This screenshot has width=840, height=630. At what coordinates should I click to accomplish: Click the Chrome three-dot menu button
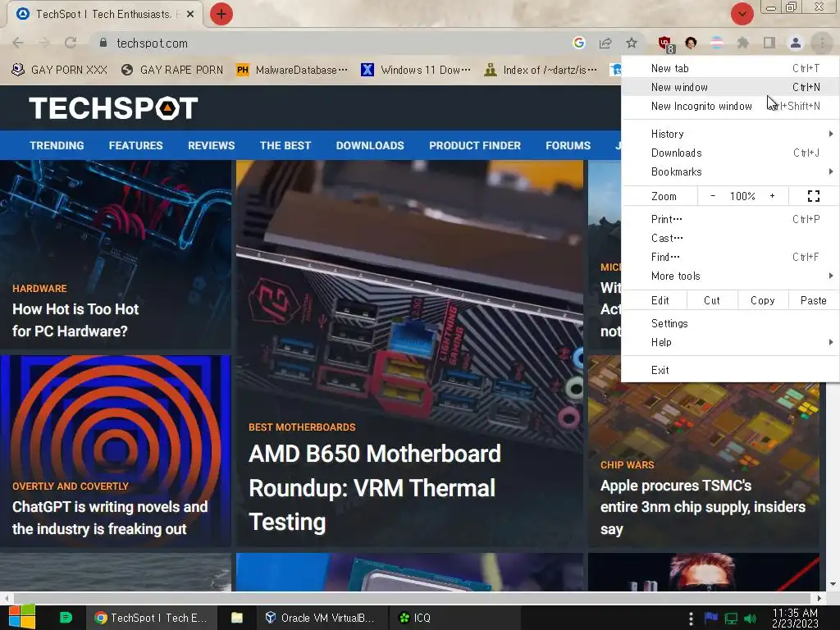click(x=822, y=43)
